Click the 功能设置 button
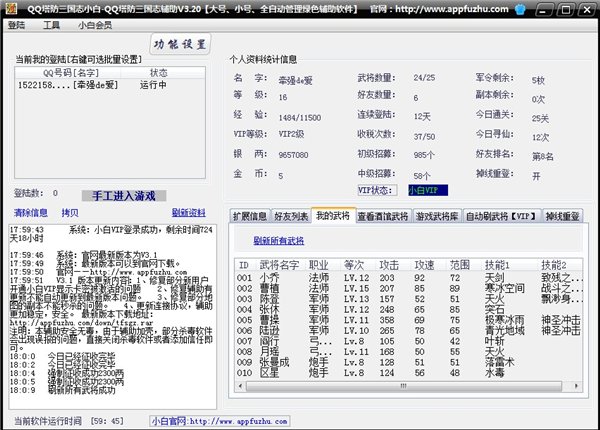Screen dimensions: 600x430 180,44
